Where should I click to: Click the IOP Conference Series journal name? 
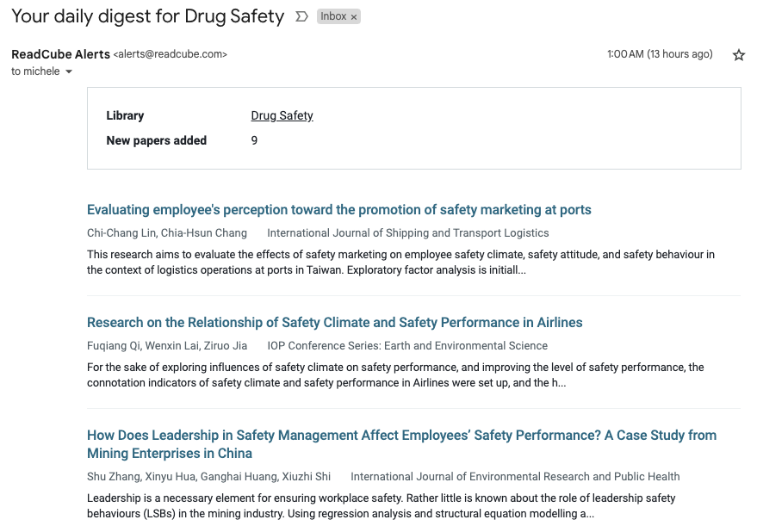click(407, 346)
